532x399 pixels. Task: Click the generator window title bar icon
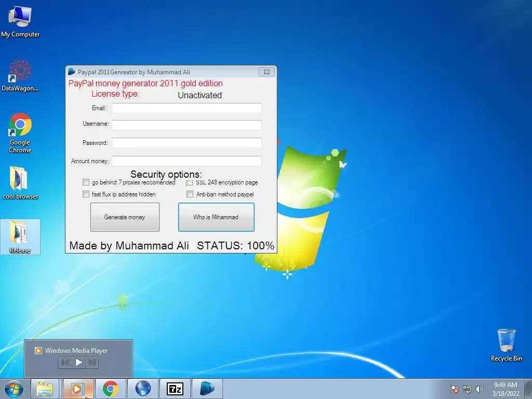pos(72,72)
